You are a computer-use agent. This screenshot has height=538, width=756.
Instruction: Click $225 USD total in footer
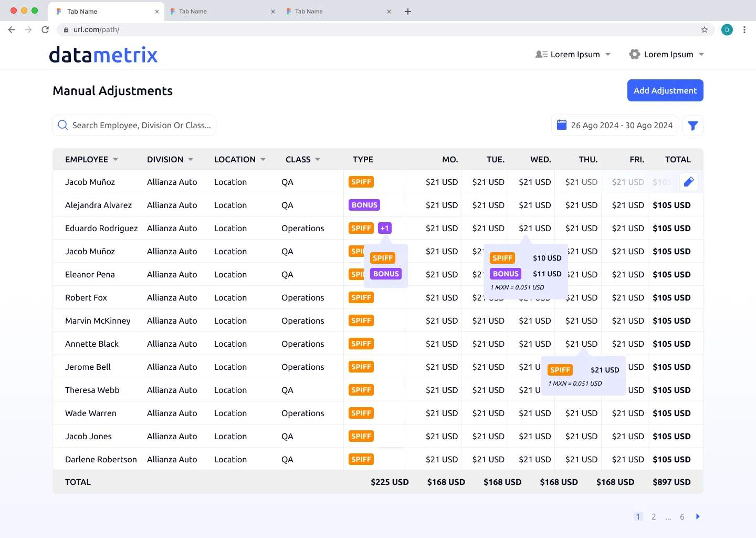390,482
